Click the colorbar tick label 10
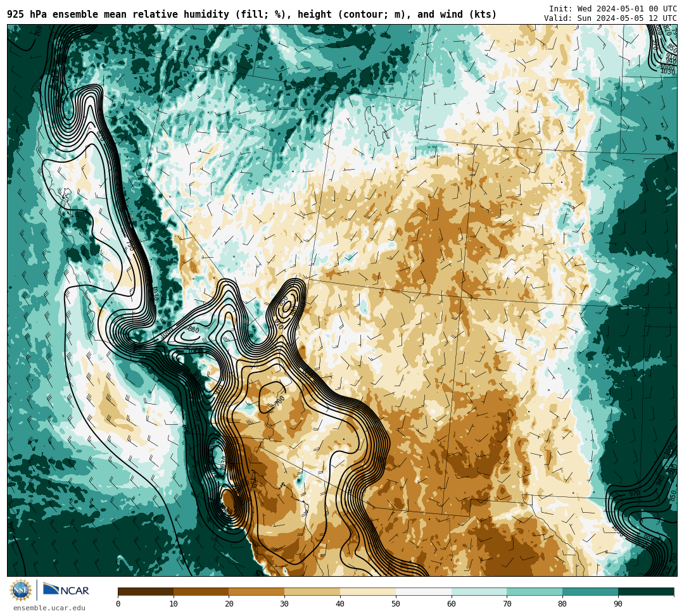The height and width of the screenshot is (616, 684). (174, 604)
